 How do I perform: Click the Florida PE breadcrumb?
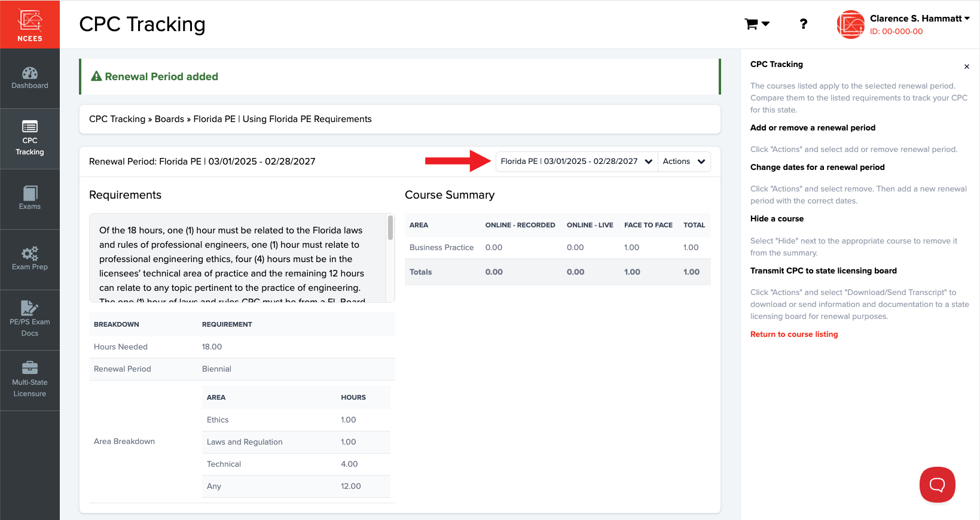214,119
